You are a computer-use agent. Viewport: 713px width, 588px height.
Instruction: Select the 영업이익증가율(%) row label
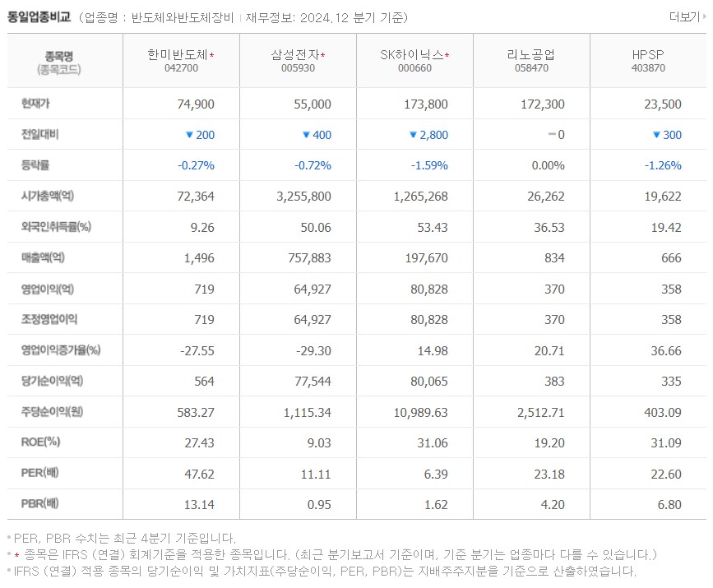61,350
